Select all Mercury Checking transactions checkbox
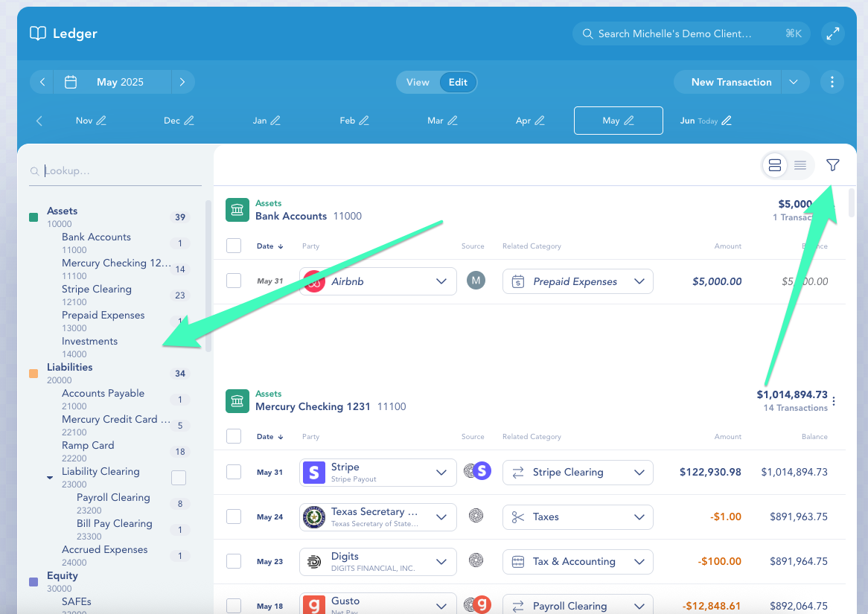868x614 pixels. [234, 436]
